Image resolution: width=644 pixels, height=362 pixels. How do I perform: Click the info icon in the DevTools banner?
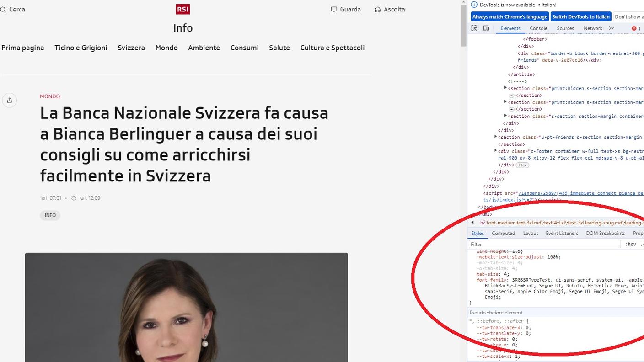tap(474, 5)
